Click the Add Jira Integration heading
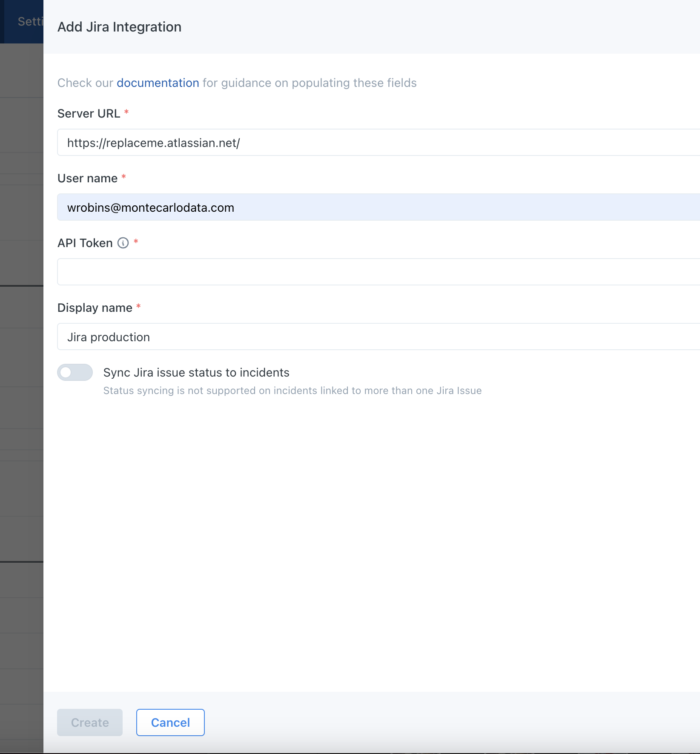This screenshot has height=754, width=700. (119, 27)
